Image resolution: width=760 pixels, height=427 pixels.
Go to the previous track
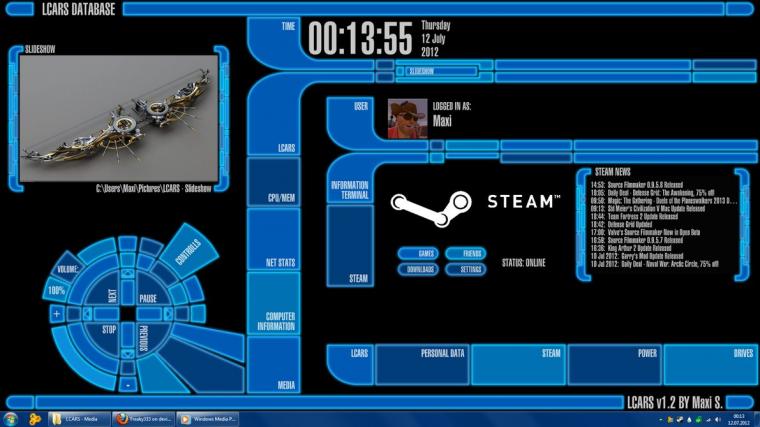pyautogui.click(x=143, y=338)
